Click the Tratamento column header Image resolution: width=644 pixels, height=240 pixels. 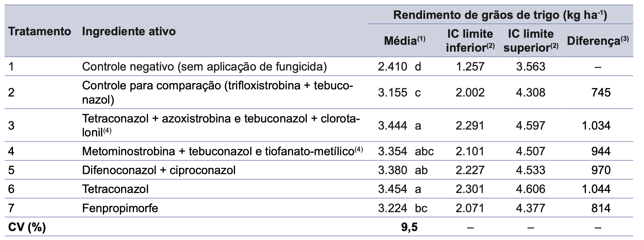40,32
